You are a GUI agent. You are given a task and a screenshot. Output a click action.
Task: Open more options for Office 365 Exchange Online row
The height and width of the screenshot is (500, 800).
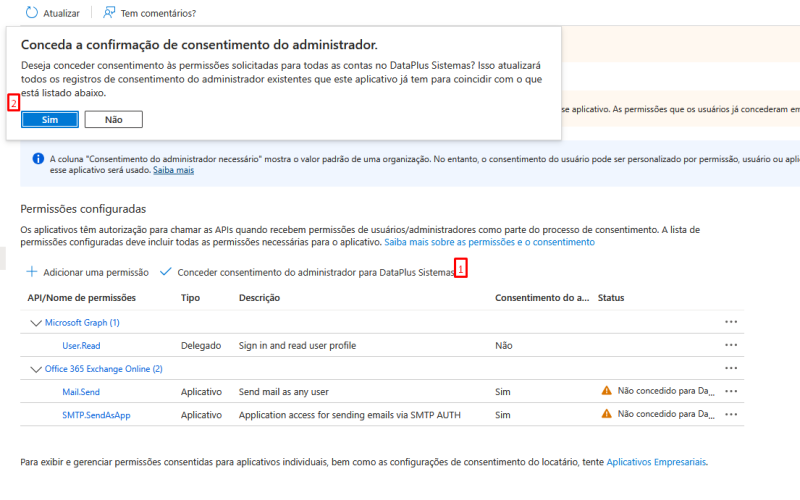pos(731,368)
